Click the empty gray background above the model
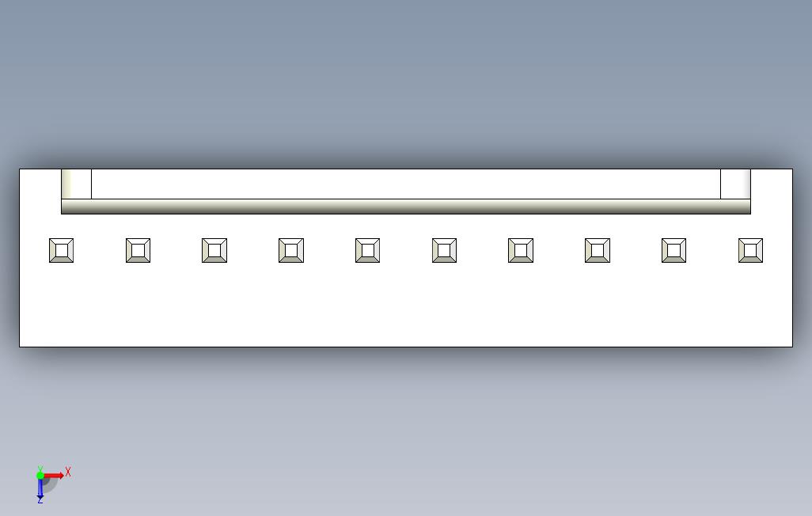The image size is (812, 516). (x=406, y=78)
